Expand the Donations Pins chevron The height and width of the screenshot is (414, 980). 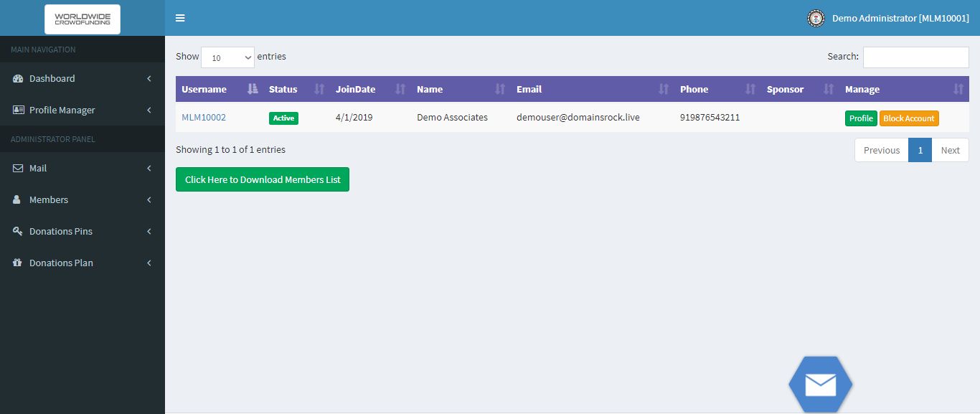[x=149, y=231]
